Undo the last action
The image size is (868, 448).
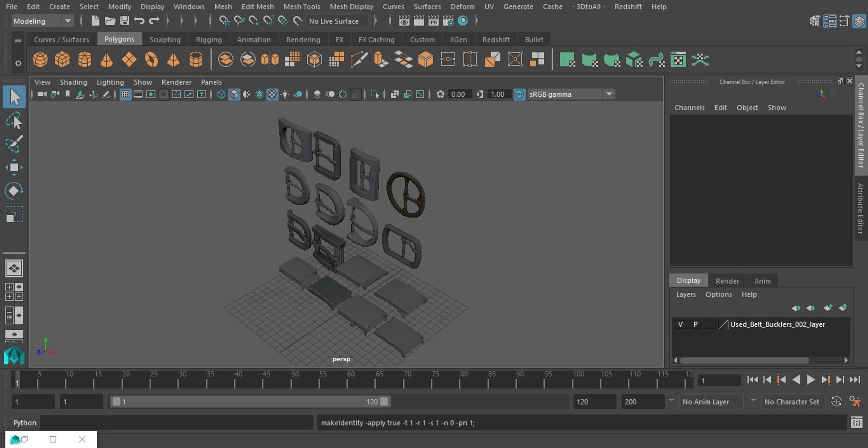(139, 21)
